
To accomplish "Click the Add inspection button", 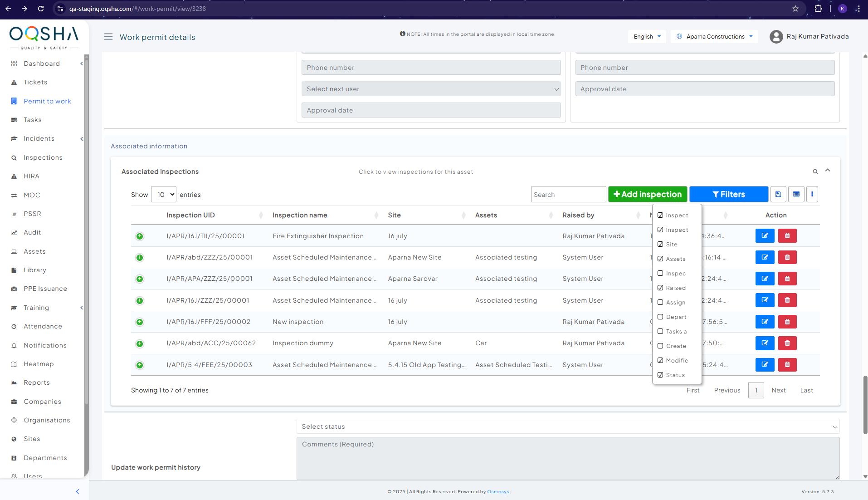I will point(647,194).
